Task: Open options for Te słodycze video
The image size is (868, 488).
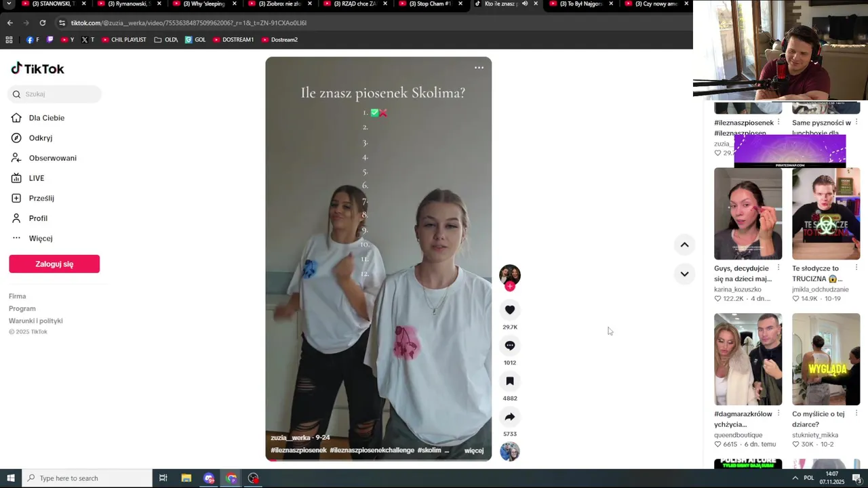Action: tap(856, 268)
